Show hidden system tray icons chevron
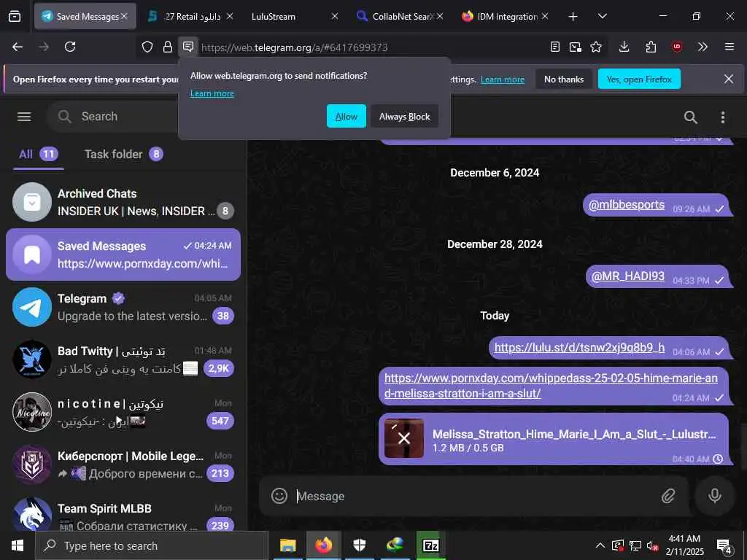 tap(600, 545)
